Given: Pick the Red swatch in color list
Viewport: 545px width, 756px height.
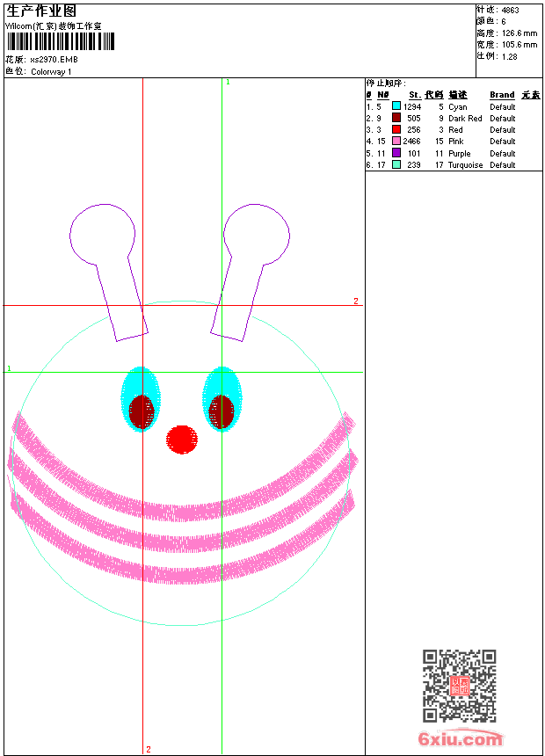Looking at the screenshot, I should 396,129.
